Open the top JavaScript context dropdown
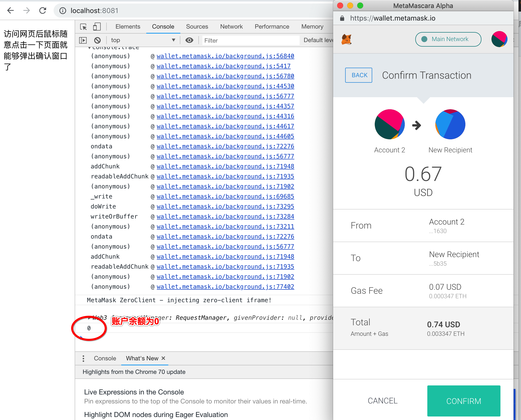 [x=143, y=40]
